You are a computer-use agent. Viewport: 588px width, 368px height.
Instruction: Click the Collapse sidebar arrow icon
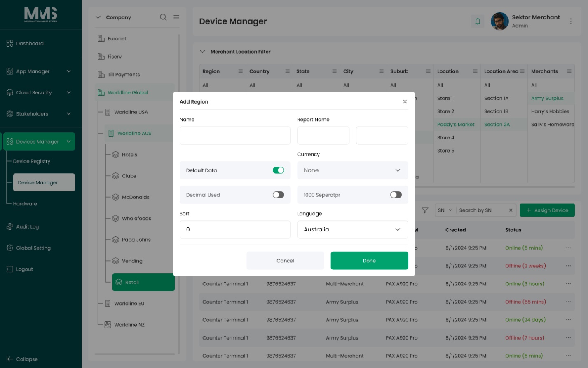[x=10, y=359]
